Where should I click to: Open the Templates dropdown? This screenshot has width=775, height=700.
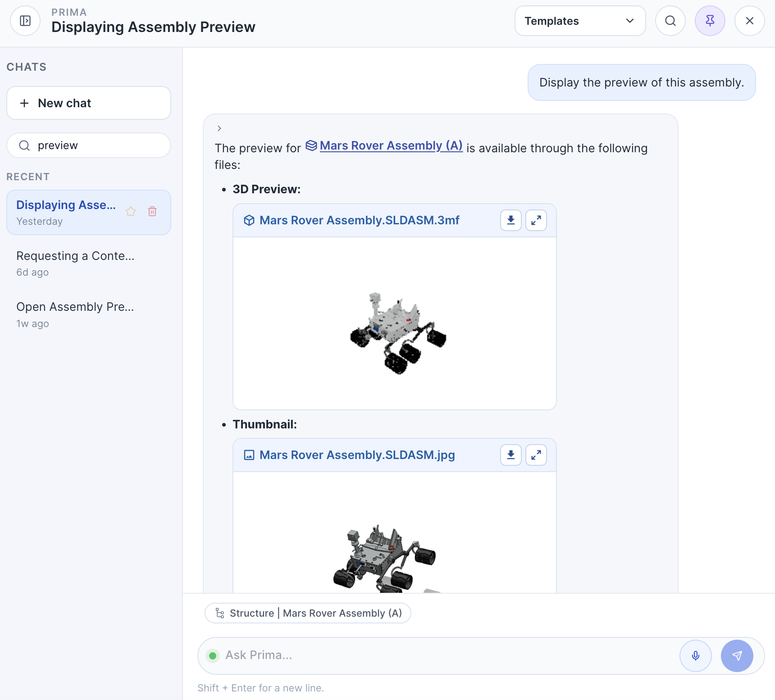(x=579, y=21)
